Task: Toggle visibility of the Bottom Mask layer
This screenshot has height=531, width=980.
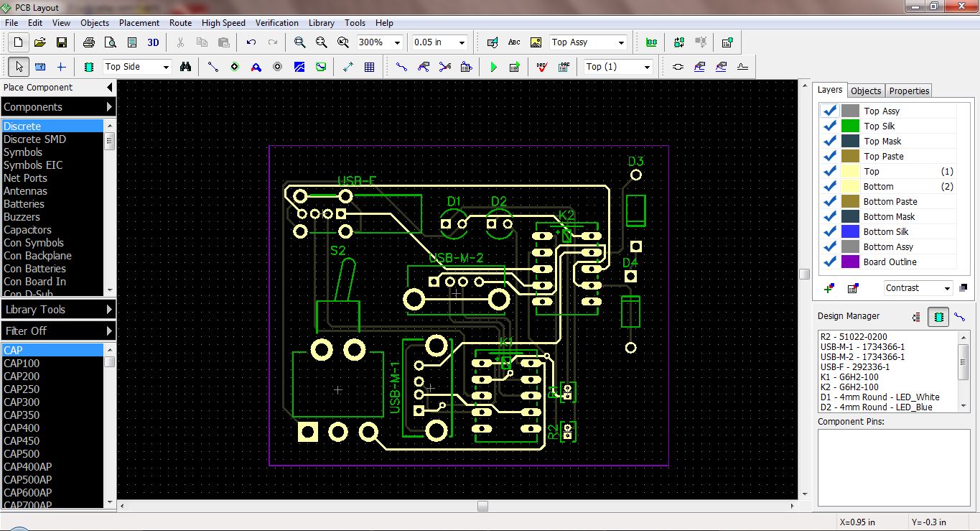Action: tap(830, 216)
